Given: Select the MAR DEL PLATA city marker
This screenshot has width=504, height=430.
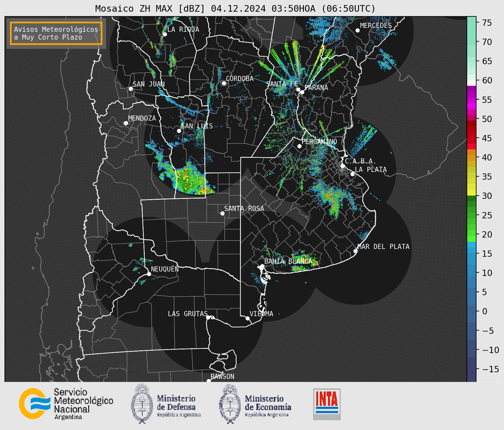Looking at the screenshot, I should (356, 251).
